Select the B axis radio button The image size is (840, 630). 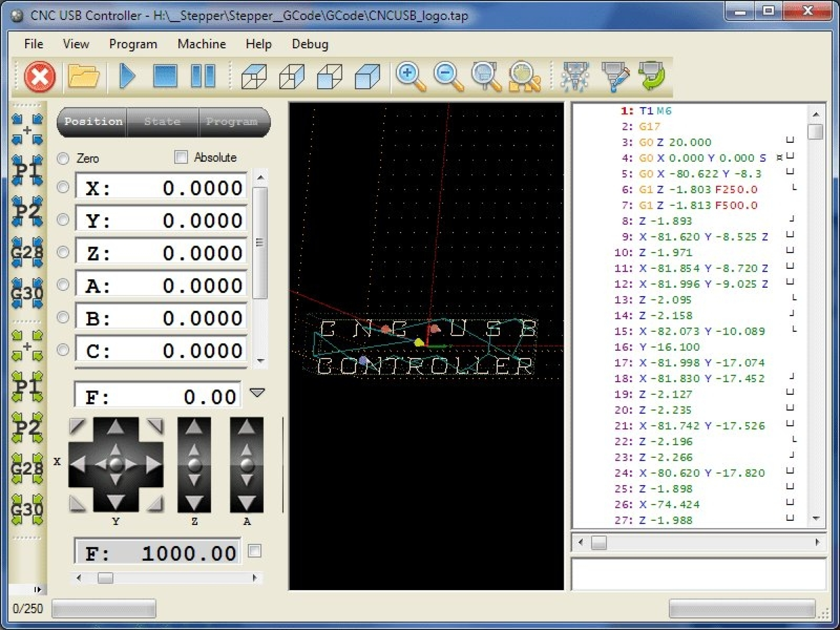click(x=63, y=317)
